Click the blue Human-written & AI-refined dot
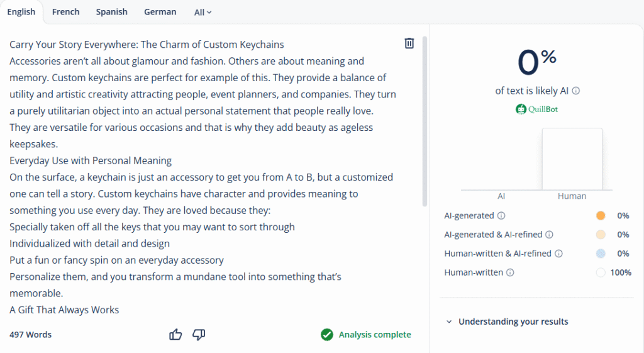 (600, 254)
